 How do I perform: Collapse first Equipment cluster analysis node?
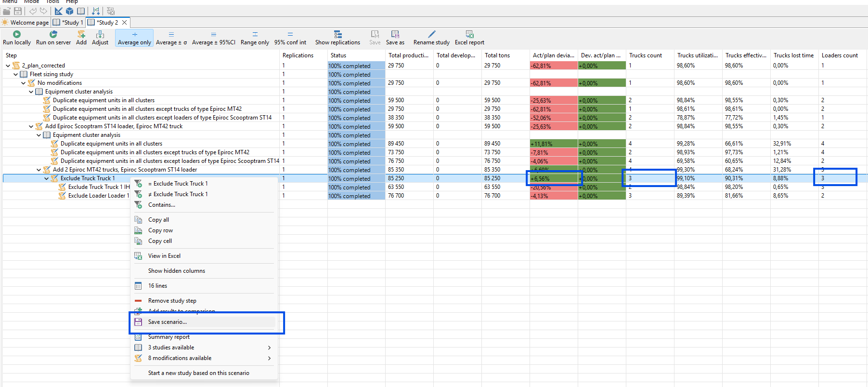31,92
